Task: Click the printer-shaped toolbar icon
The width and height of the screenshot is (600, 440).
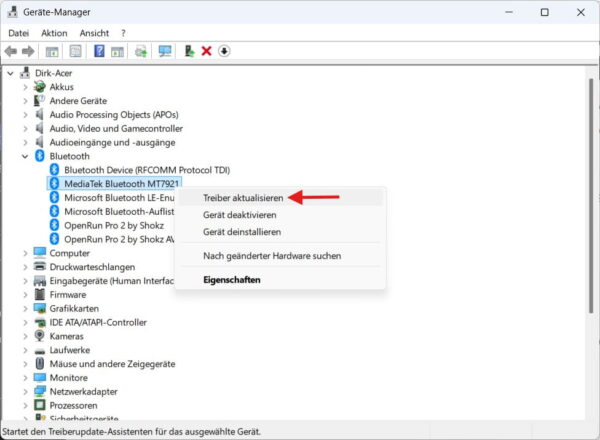Action: point(141,51)
